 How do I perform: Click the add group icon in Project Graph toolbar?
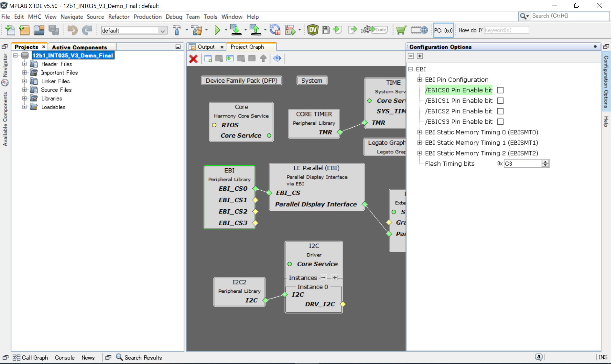tap(208, 59)
